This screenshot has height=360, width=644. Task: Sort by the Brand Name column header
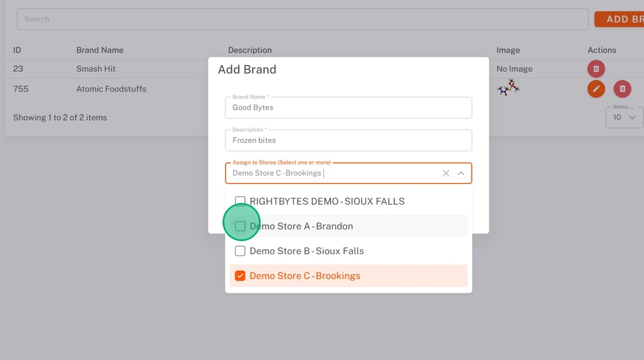click(x=99, y=50)
